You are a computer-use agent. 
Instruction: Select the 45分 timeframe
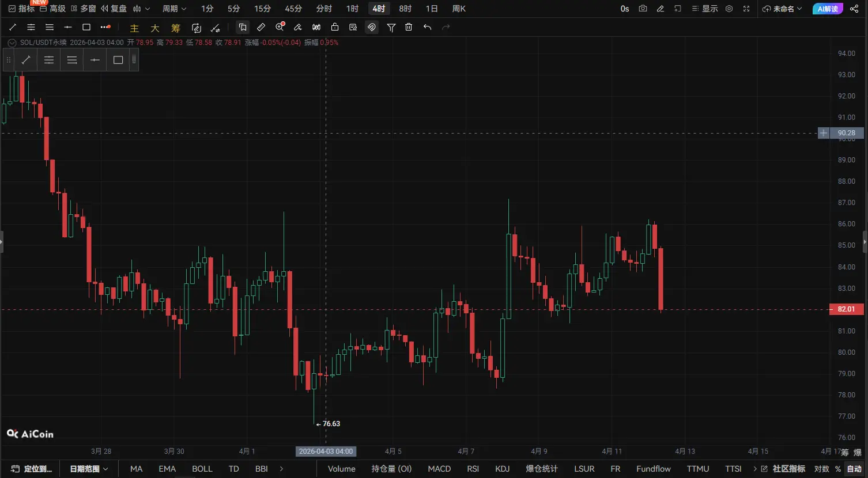pyautogui.click(x=293, y=9)
